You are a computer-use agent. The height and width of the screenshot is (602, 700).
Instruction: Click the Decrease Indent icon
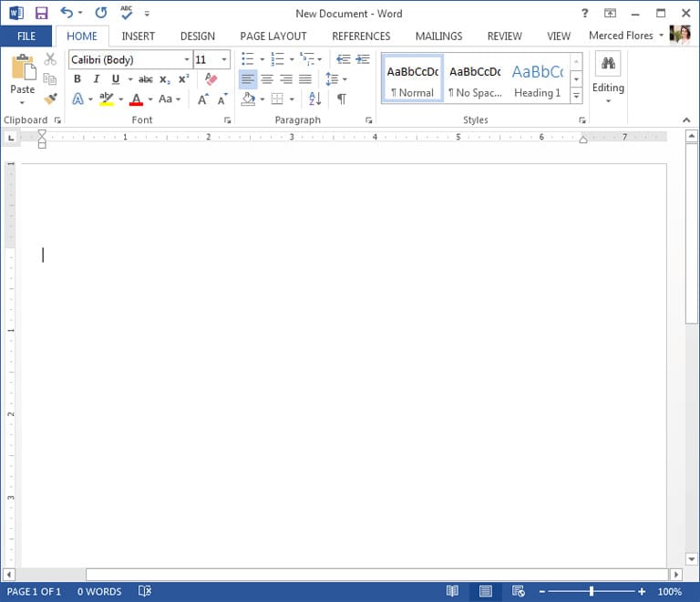(343, 59)
